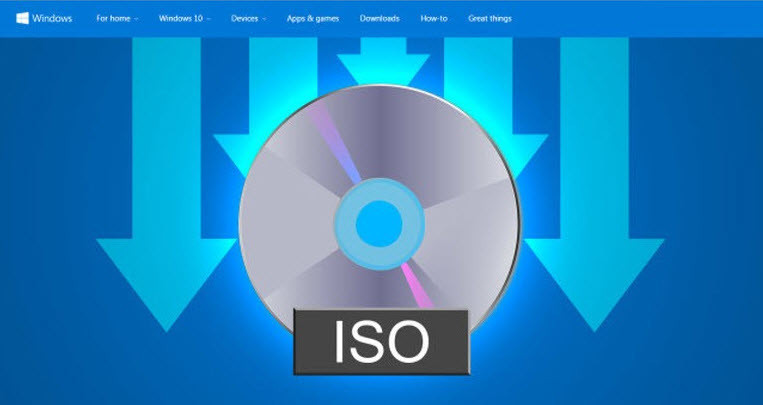Click the Windows logo icon
763x405 pixels.
[22, 18]
